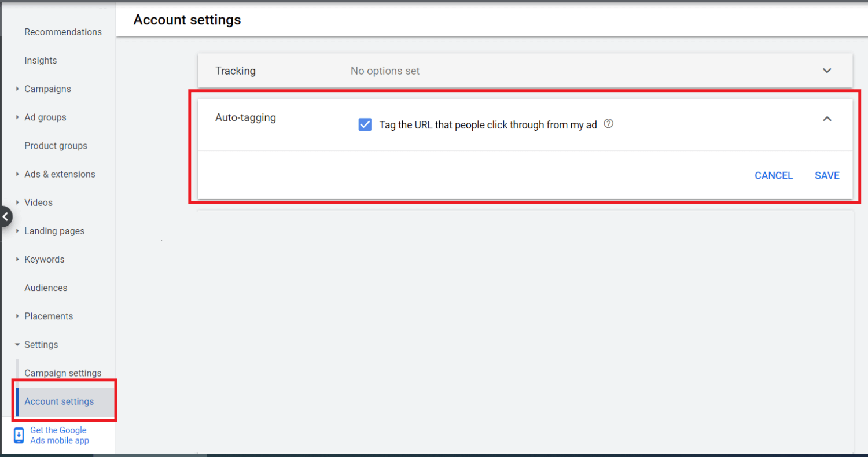Uncheck 'Tag the URL that people click through'

365,124
